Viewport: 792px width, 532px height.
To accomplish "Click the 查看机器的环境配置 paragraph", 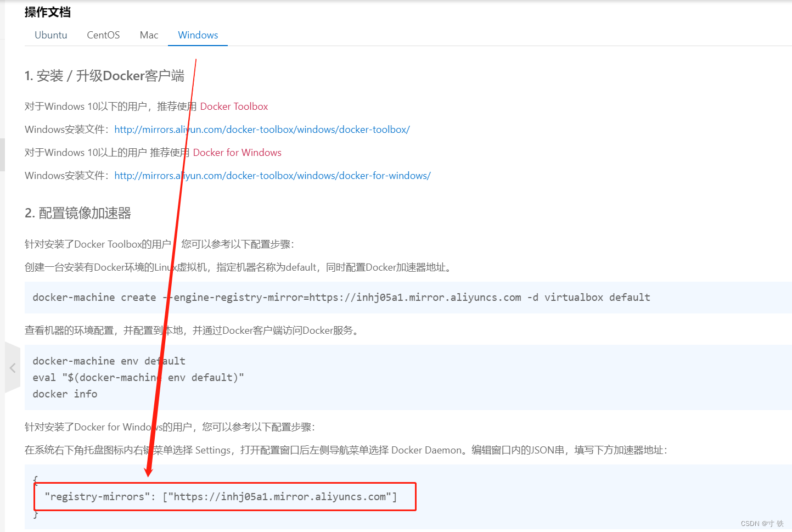I will [192, 331].
